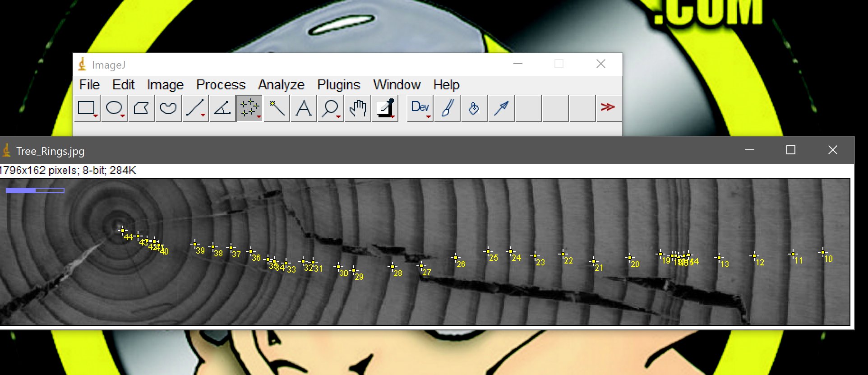This screenshot has width=868, height=375.
Task: Click the 'ImageJ' window title text
Action: point(109,65)
